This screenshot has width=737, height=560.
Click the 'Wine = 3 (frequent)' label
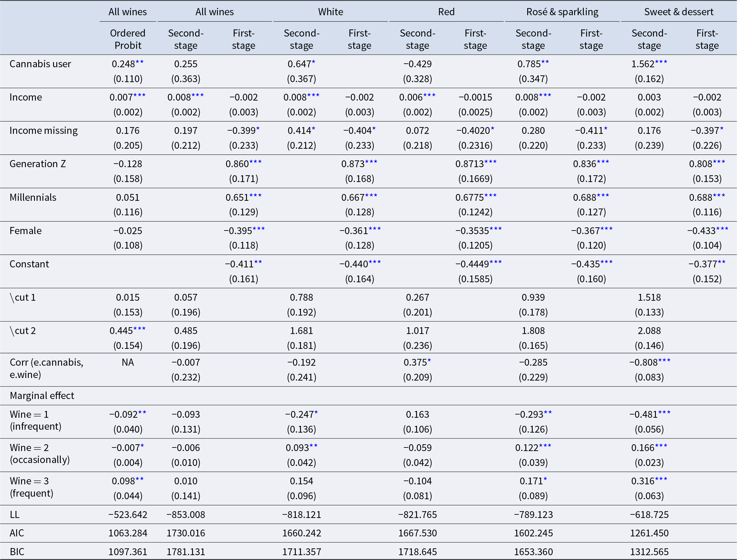(31, 487)
